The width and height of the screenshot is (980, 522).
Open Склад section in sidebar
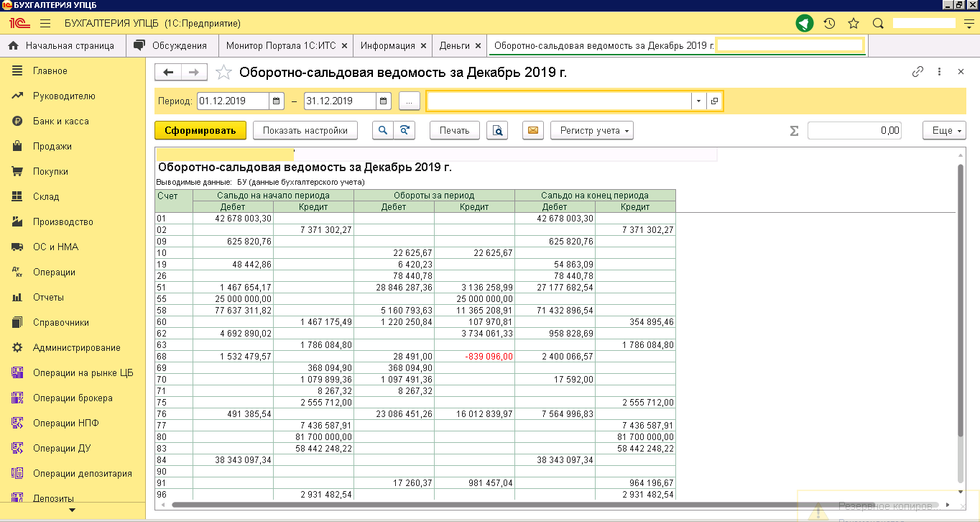coord(72,196)
